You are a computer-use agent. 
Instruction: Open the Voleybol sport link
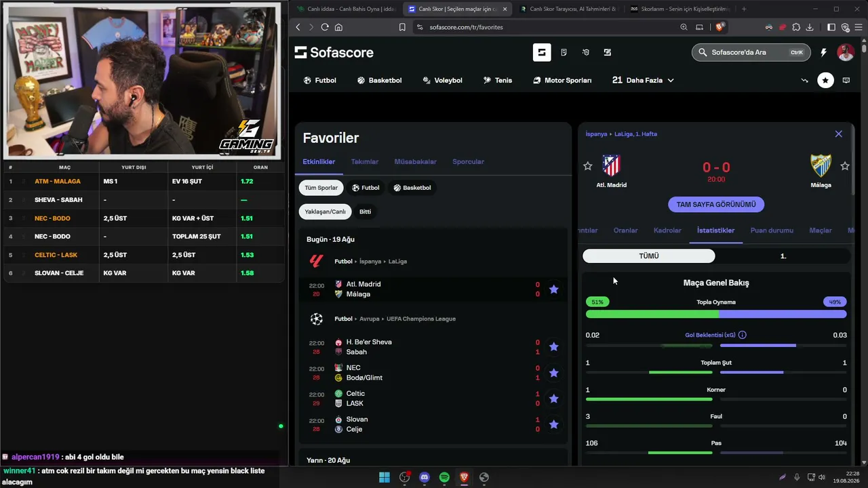pyautogui.click(x=442, y=80)
